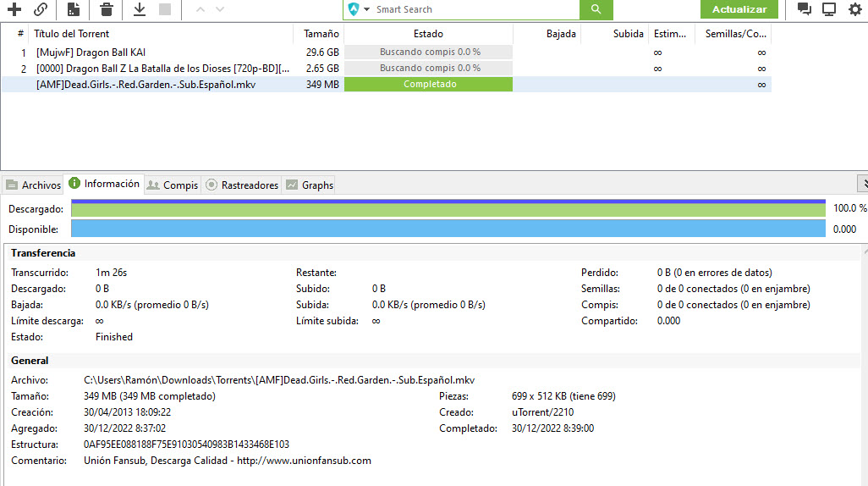
Task: Open settings with the gear icon
Action: tap(855, 9)
